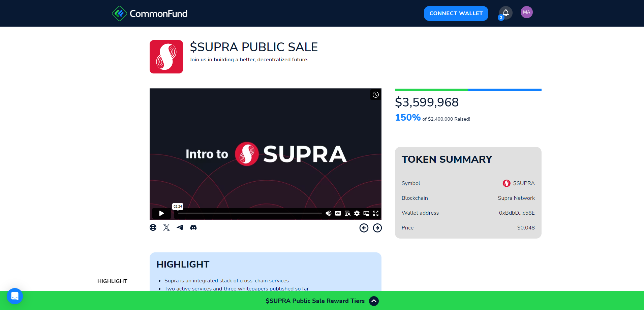Click the Supra project logo tile
The width and height of the screenshot is (644, 310).
point(166,57)
